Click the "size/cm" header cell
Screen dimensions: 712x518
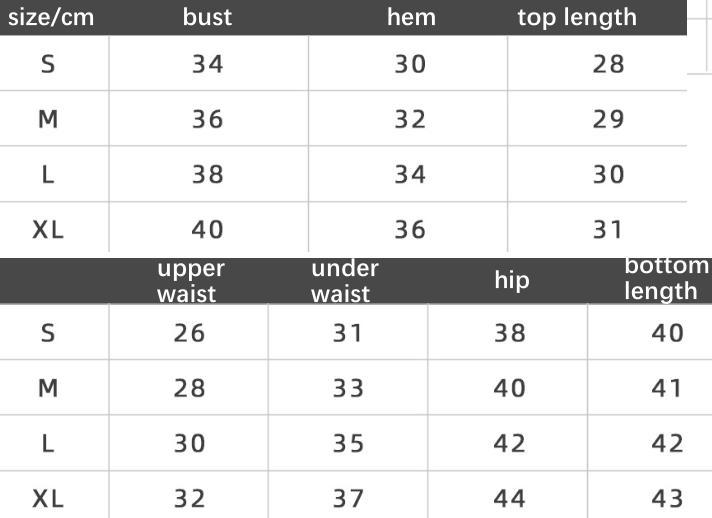(x=51, y=17)
